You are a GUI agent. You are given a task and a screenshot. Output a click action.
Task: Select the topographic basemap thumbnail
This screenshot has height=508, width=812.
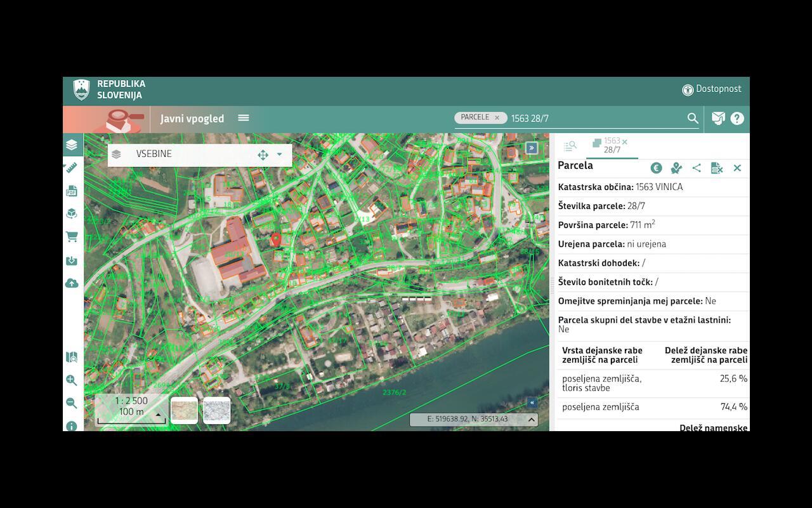point(184,410)
